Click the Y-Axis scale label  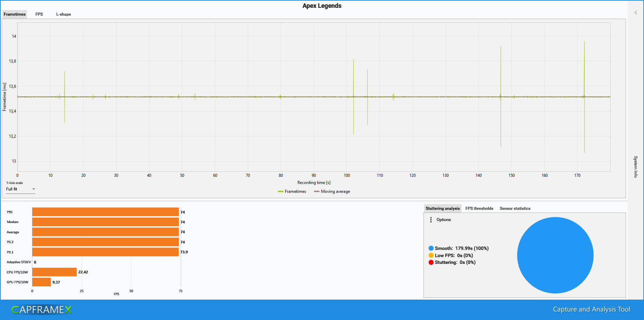pyautogui.click(x=15, y=183)
